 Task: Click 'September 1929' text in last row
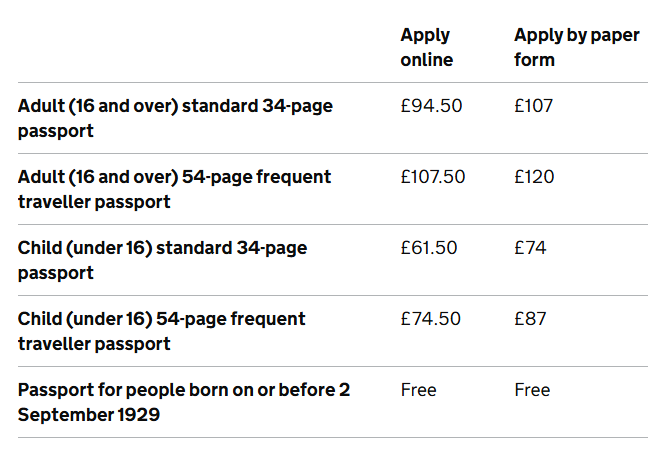89,415
